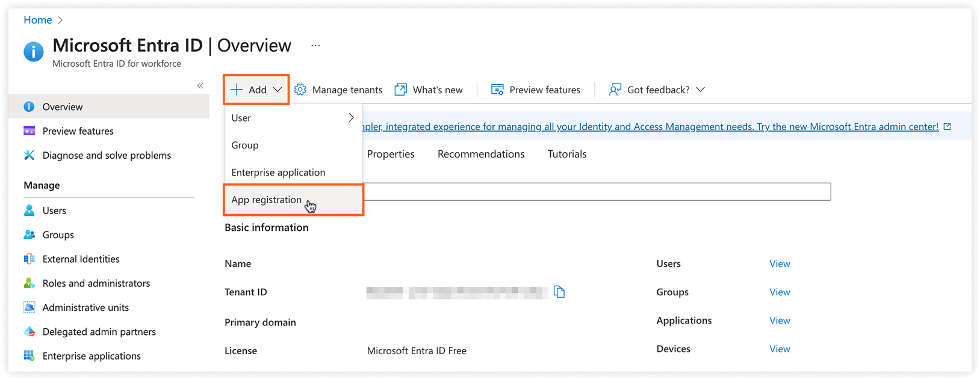The width and height of the screenshot is (980, 380).
Task: Click the Delegated admin partners icon
Action: (29, 332)
